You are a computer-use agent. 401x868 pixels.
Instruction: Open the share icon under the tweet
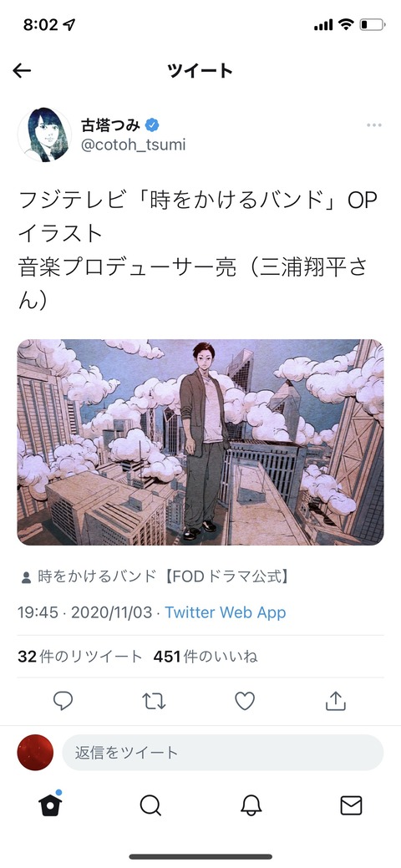pos(335,702)
